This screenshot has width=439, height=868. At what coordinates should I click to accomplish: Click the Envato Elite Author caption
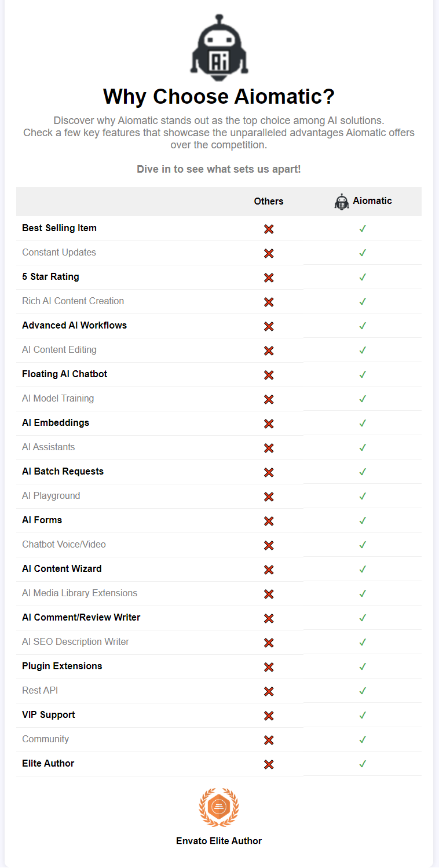(x=219, y=841)
